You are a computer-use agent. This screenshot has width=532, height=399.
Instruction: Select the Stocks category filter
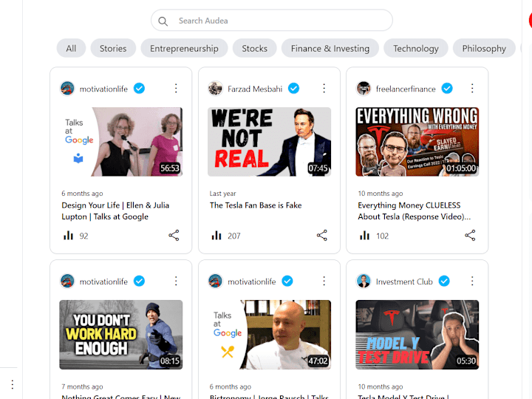tap(254, 48)
